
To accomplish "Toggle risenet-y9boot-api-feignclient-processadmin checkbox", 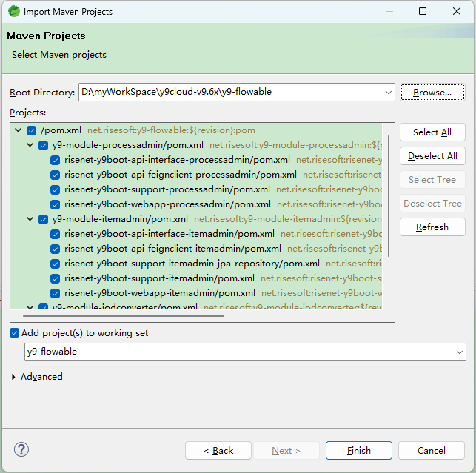I will pos(56,175).
